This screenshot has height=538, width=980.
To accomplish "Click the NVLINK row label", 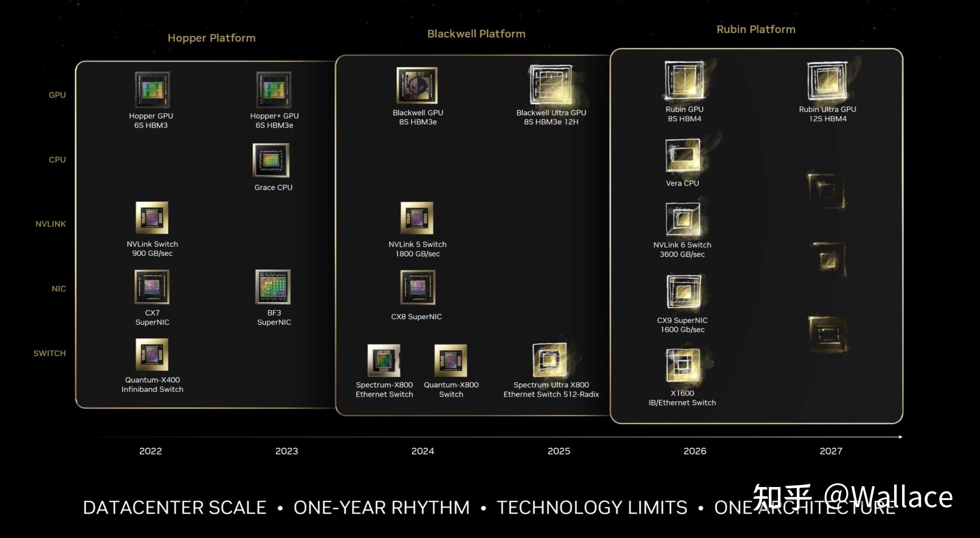I will [x=51, y=224].
